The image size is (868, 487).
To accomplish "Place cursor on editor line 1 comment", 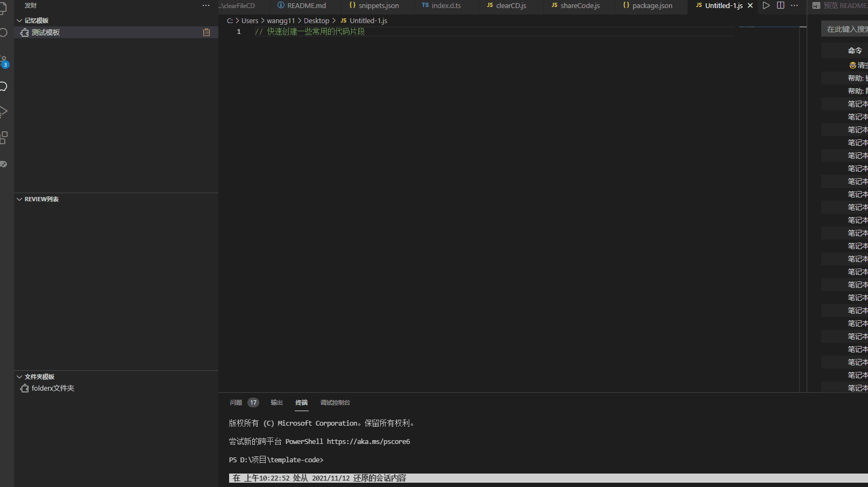I will pos(310,32).
